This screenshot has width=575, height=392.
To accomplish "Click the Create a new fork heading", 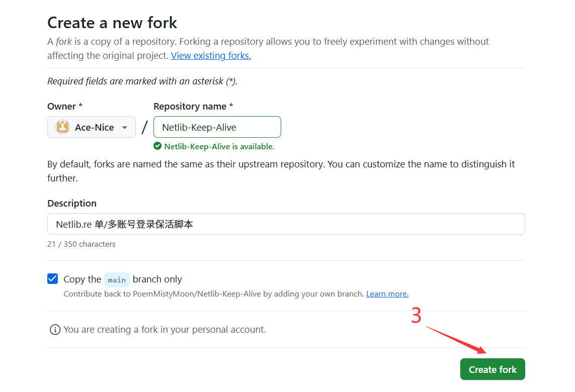I will (x=112, y=23).
